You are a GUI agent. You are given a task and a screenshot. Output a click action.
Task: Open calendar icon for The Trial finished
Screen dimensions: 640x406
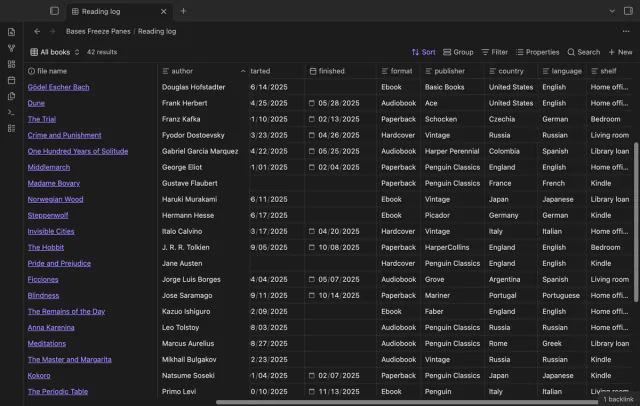coord(312,119)
